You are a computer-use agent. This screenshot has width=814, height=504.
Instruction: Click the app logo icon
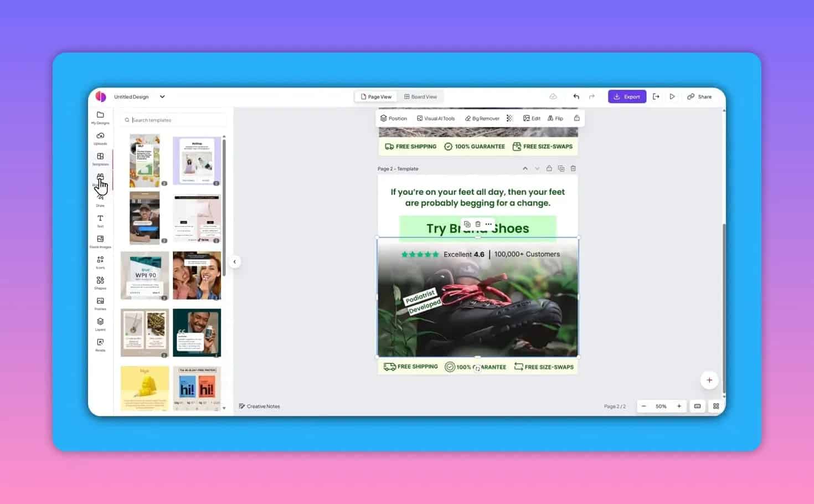pos(101,96)
